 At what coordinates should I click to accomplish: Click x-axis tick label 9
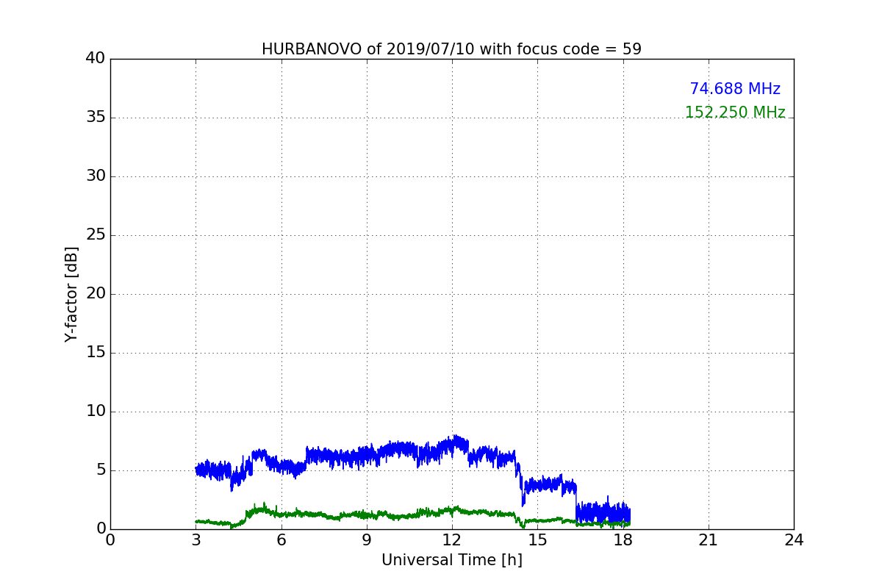pos(367,539)
